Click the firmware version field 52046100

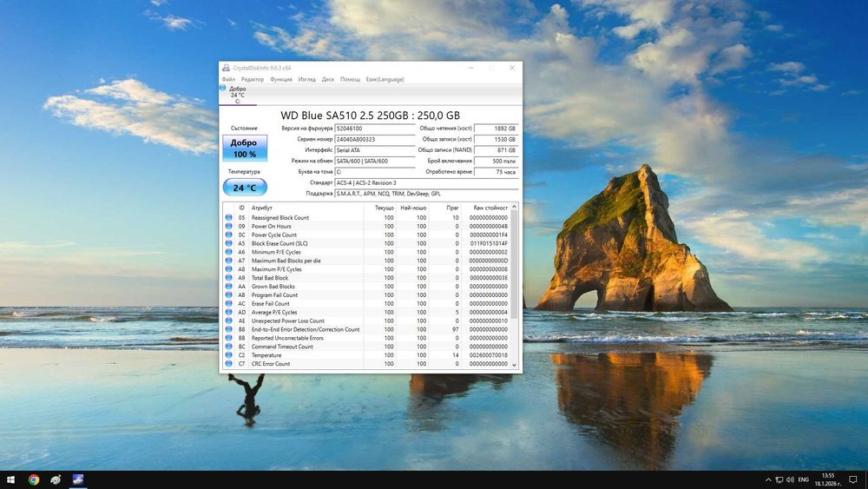375,128
